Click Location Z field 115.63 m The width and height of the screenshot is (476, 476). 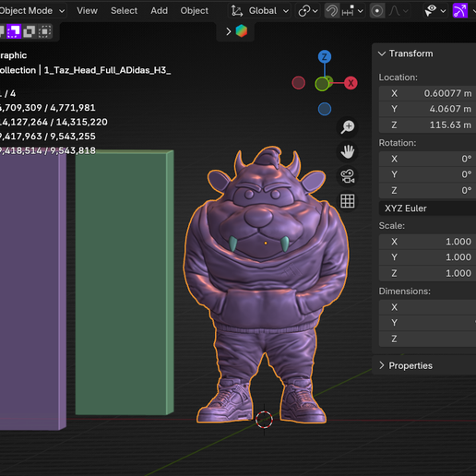(427, 125)
